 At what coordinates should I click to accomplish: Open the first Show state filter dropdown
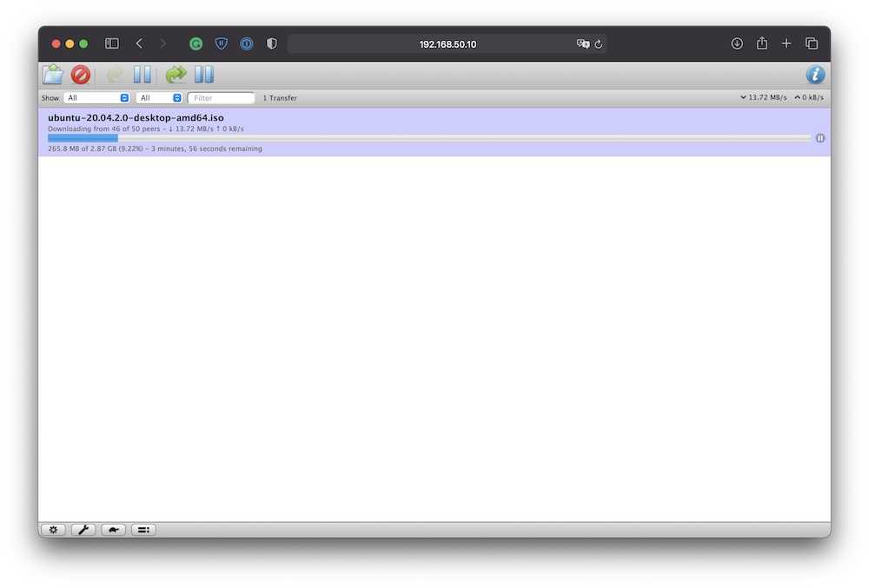coord(96,98)
